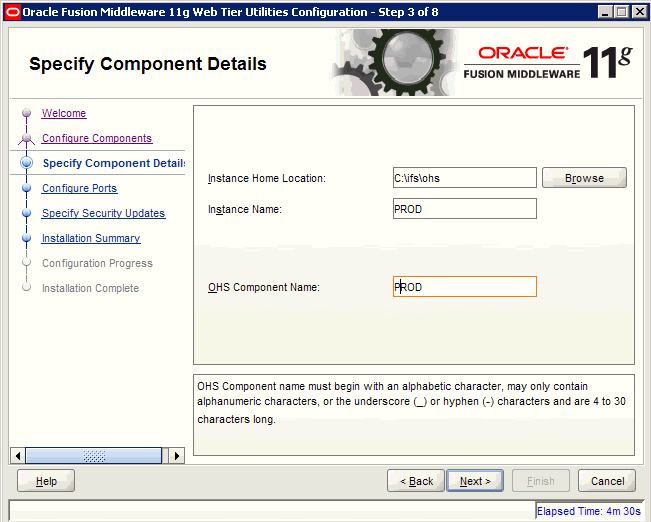Viewport: 651px width, 522px height.
Task: Click the Instance Home Location field
Action: coord(465,178)
